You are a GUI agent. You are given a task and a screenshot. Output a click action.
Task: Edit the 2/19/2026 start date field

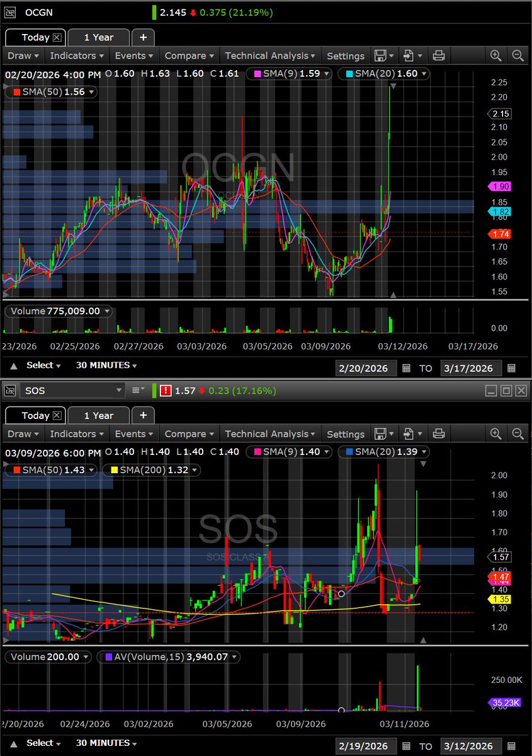[366, 746]
